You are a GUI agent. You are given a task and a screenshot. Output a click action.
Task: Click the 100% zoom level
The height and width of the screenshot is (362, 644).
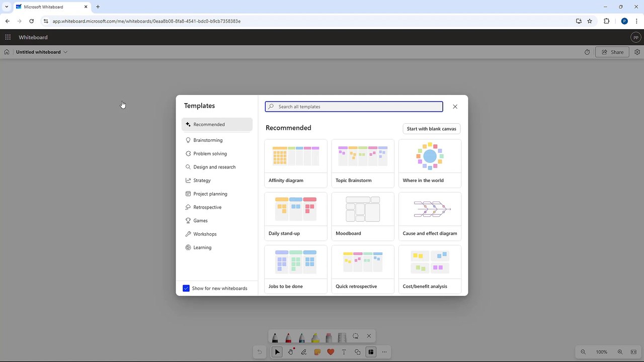pos(602,352)
